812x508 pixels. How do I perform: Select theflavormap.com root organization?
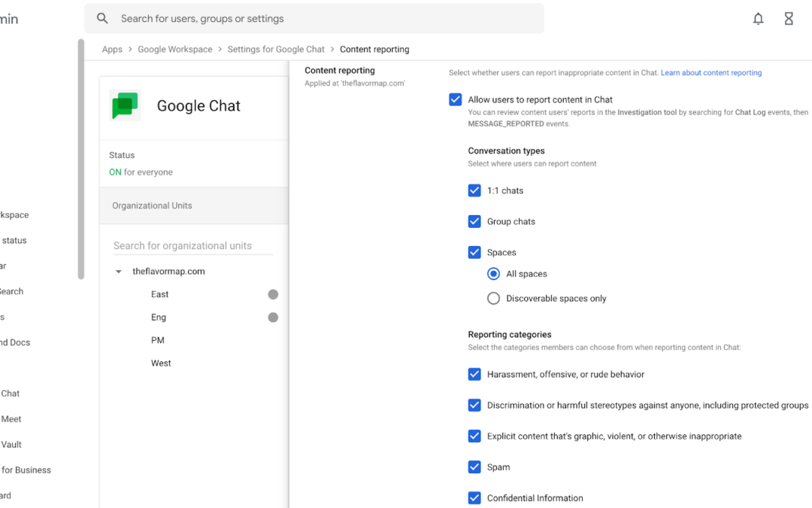[169, 271]
